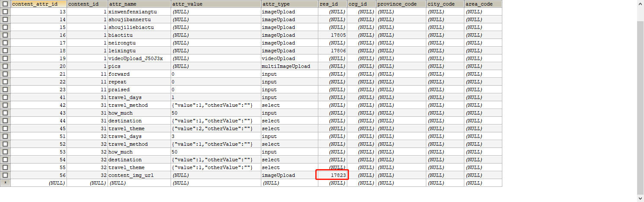Select the new-row asterisk marker
Screen dimensions: 644x202
[5, 183]
